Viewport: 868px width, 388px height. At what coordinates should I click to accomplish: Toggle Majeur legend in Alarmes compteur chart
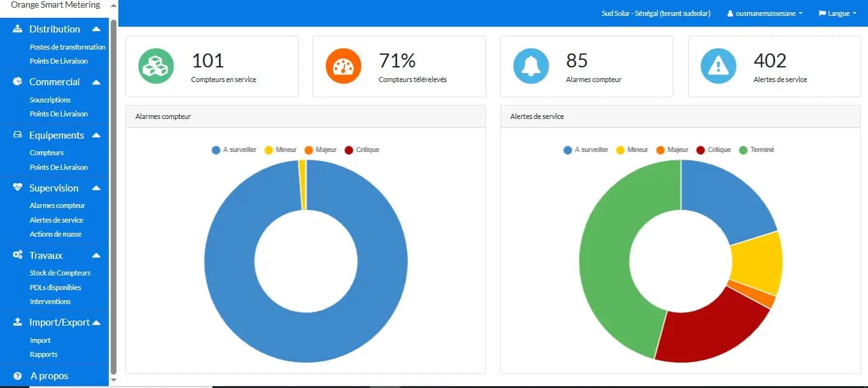321,150
